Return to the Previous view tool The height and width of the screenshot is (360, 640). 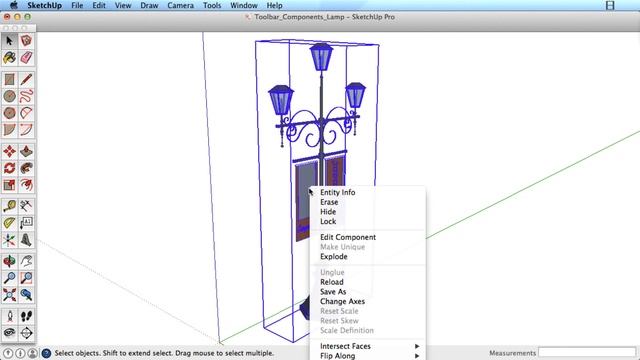(x=27, y=295)
